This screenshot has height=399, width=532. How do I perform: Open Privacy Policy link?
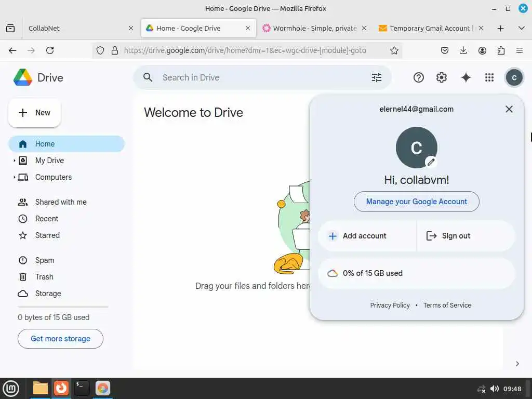(x=390, y=305)
